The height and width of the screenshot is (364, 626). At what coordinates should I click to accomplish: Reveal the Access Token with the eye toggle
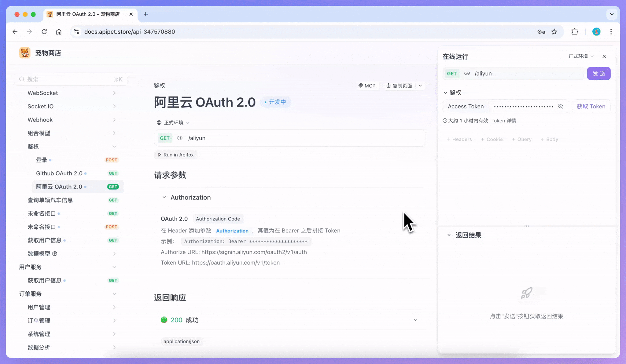tap(561, 106)
